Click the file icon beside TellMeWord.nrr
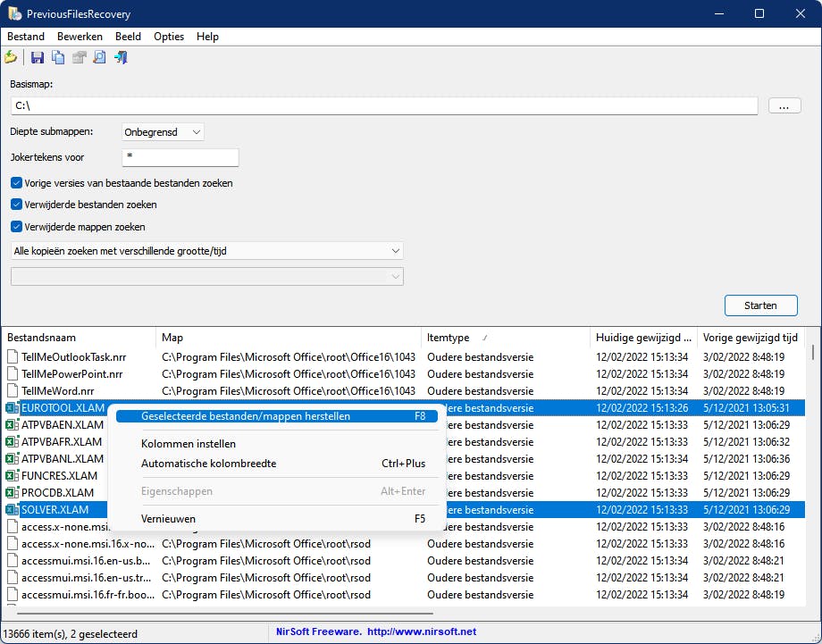This screenshot has width=822, height=644. 11,391
